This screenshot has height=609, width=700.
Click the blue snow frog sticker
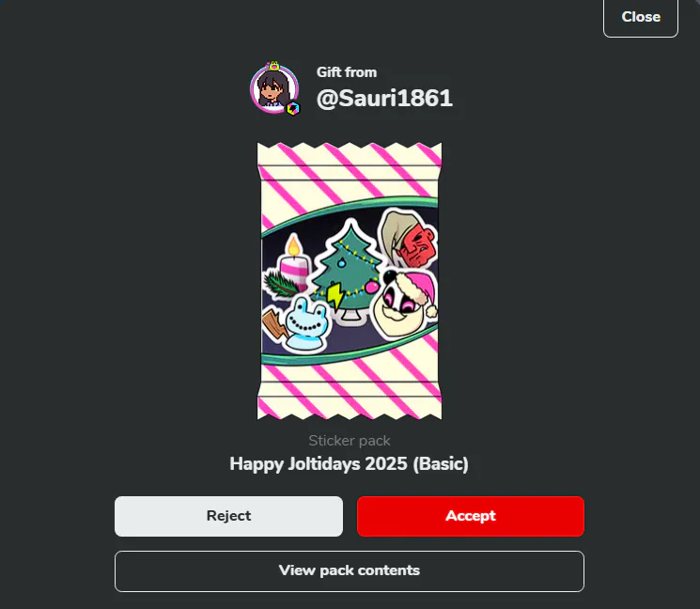pos(305,324)
